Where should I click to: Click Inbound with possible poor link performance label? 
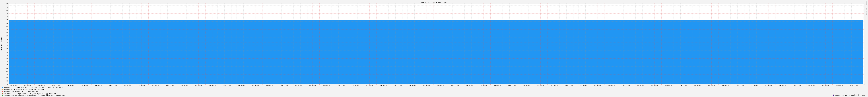[24, 90]
